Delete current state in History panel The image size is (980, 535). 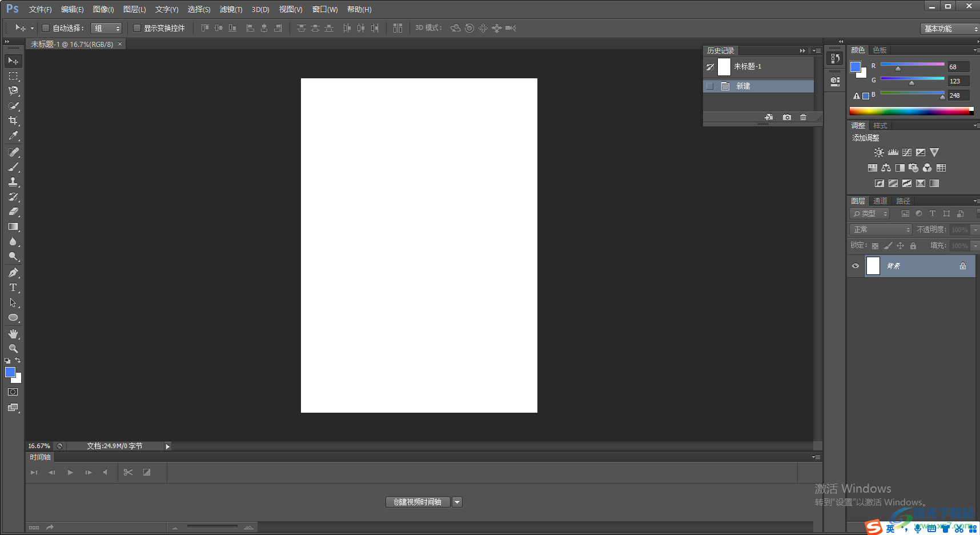(x=804, y=117)
